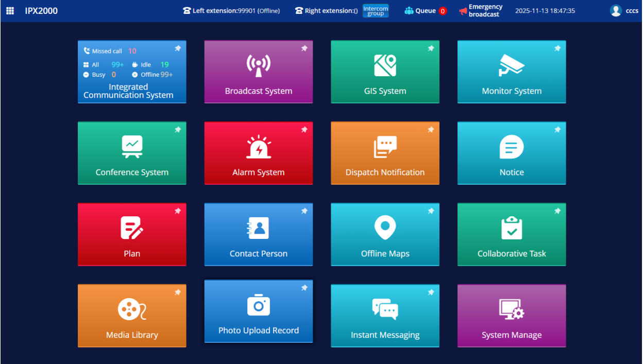Open Left extension 99901 status
The image size is (643, 364).
tap(231, 11)
